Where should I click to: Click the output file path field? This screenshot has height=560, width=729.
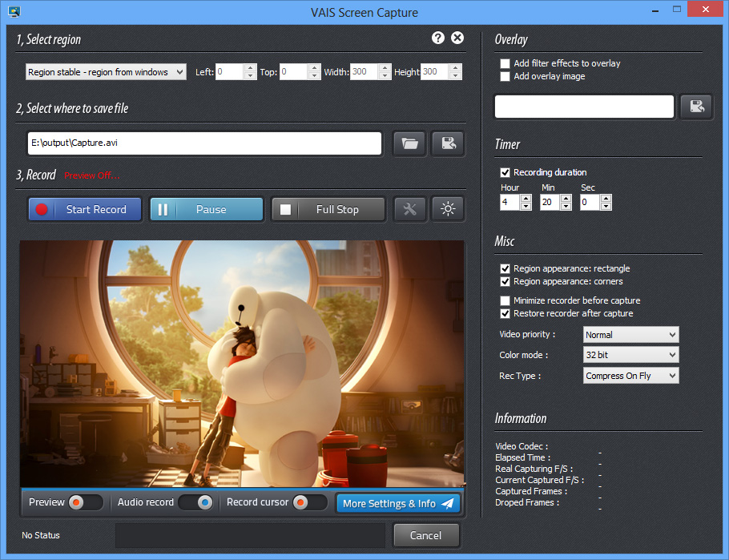click(x=204, y=143)
